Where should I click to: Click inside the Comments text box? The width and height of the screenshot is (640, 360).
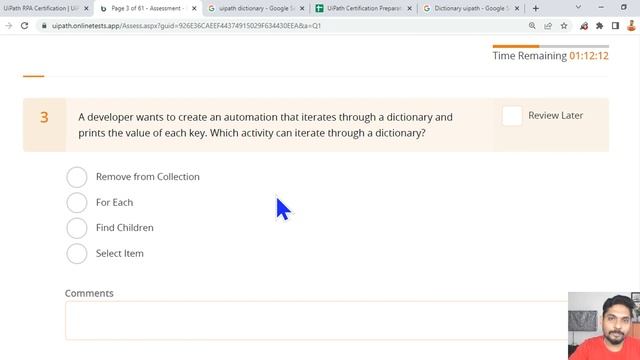click(316, 321)
